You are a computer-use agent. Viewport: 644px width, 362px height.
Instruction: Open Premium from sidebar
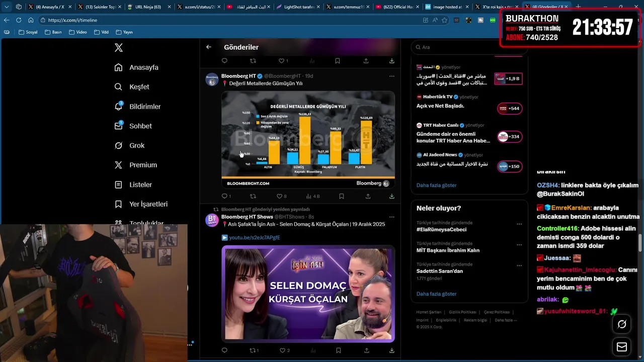pos(136,165)
